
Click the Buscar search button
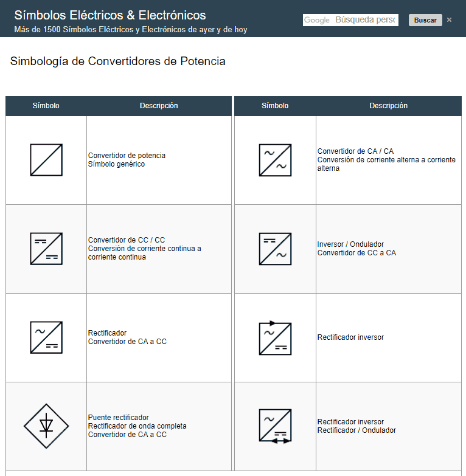tap(425, 20)
